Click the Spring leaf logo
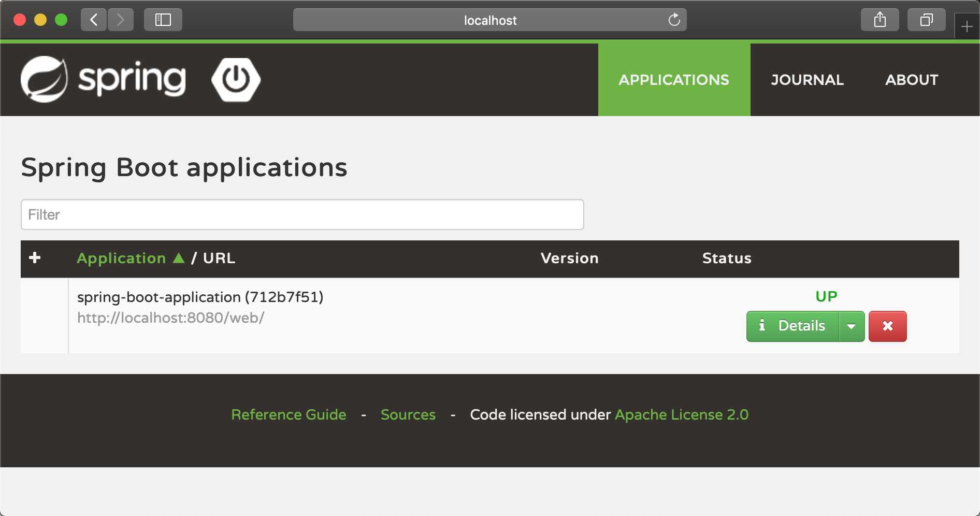The height and width of the screenshot is (516, 980). click(44, 79)
